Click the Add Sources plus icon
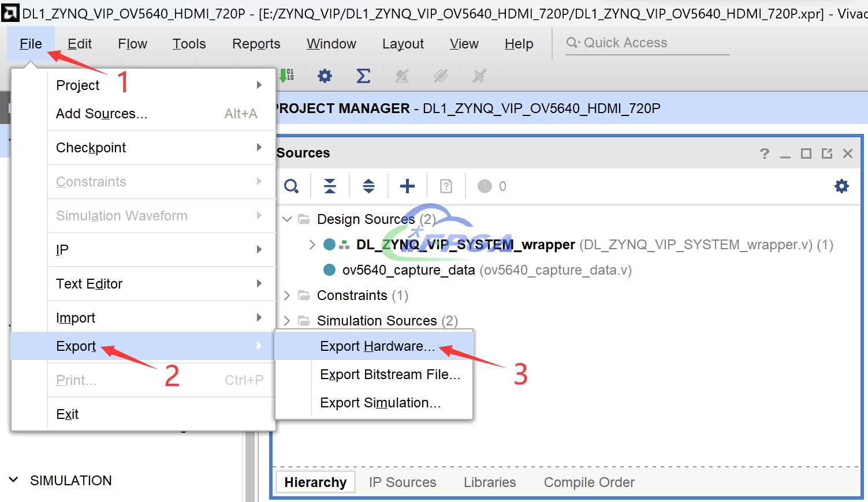Viewport: 868px width, 502px height. tap(407, 186)
